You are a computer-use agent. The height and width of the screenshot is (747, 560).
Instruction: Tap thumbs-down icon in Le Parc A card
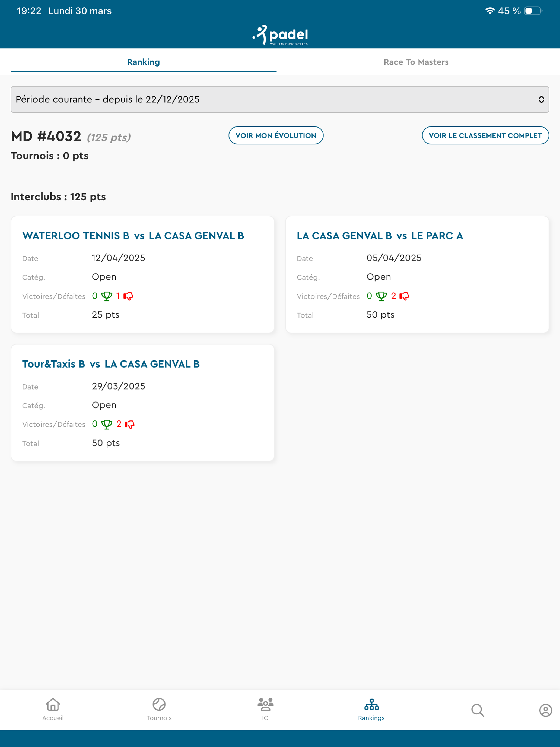click(x=404, y=296)
